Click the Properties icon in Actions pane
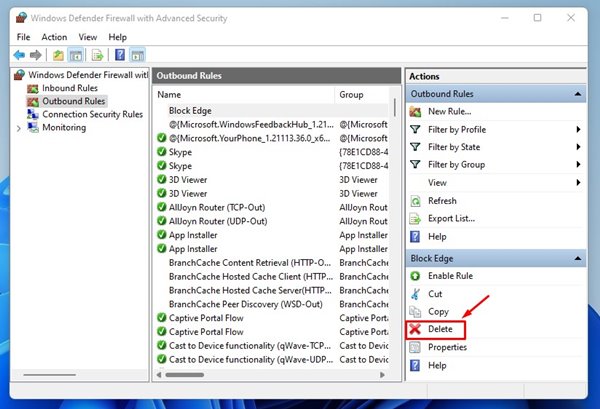Viewport: 600px width, 409px height. [415, 347]
